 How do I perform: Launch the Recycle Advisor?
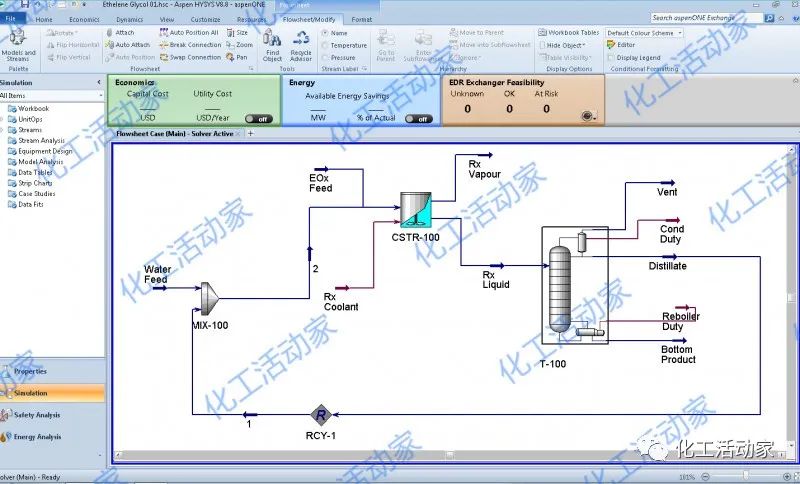301,45
